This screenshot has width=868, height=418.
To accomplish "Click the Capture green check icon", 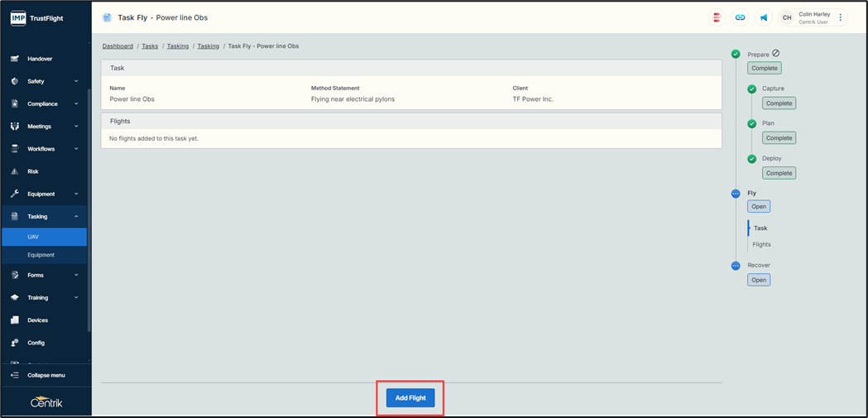I will (x=752, y=89).
